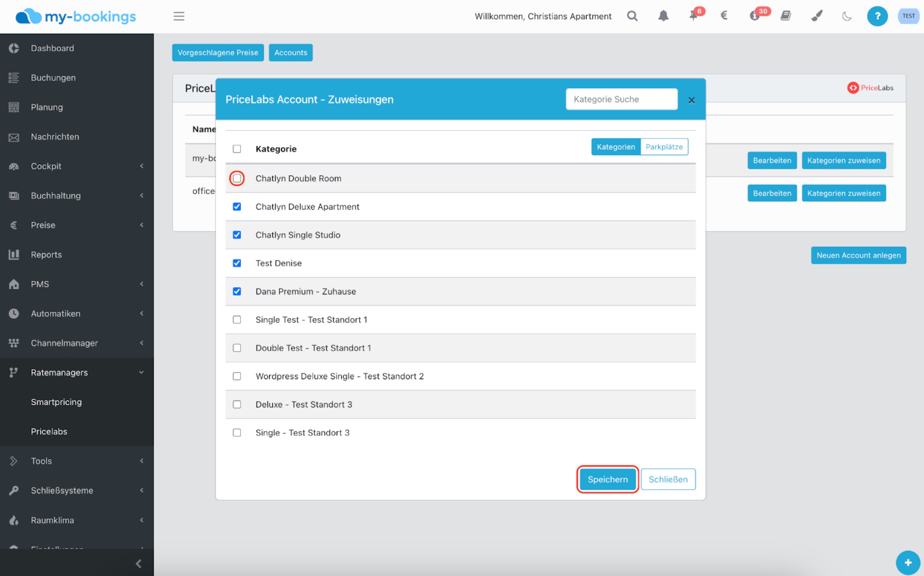Click the euro icon in top bar
This screenshot has height=576, width=924.
724,16
